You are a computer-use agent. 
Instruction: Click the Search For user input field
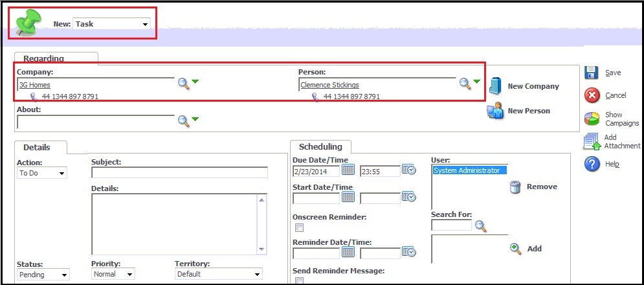click(452, 225)
